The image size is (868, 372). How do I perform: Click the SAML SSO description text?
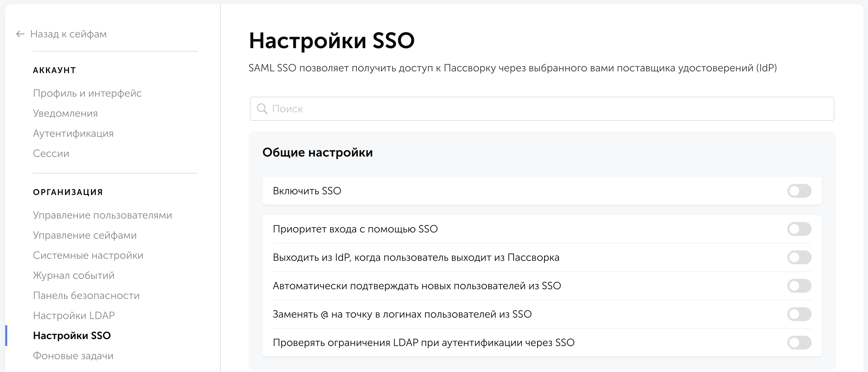[513, 68]
